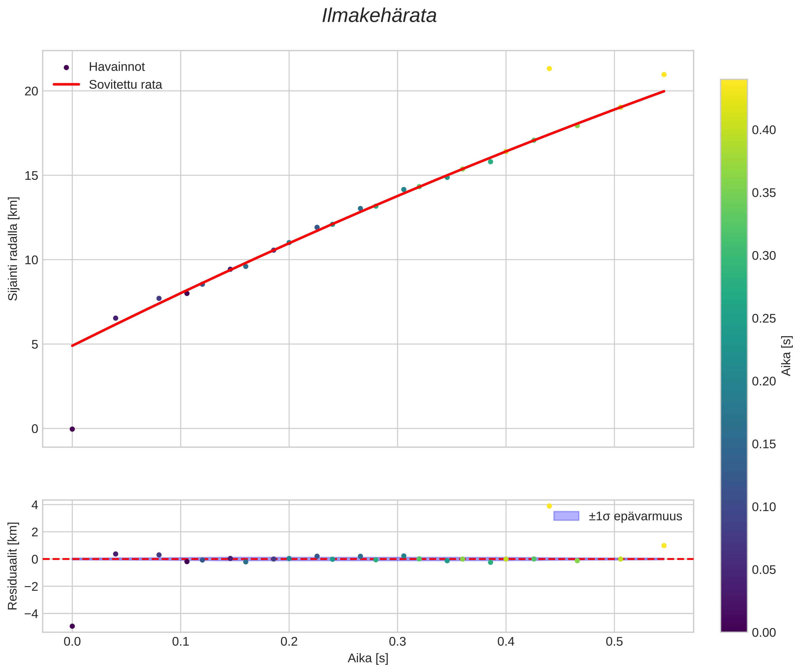Click the yellow residual outlier near 4 km
Viewport: 800px width, 672px height.
point(549,506)
